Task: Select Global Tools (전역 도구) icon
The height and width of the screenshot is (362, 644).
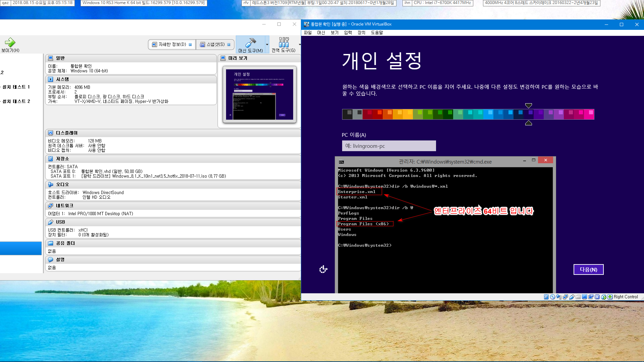Action: tap(284, 42)
